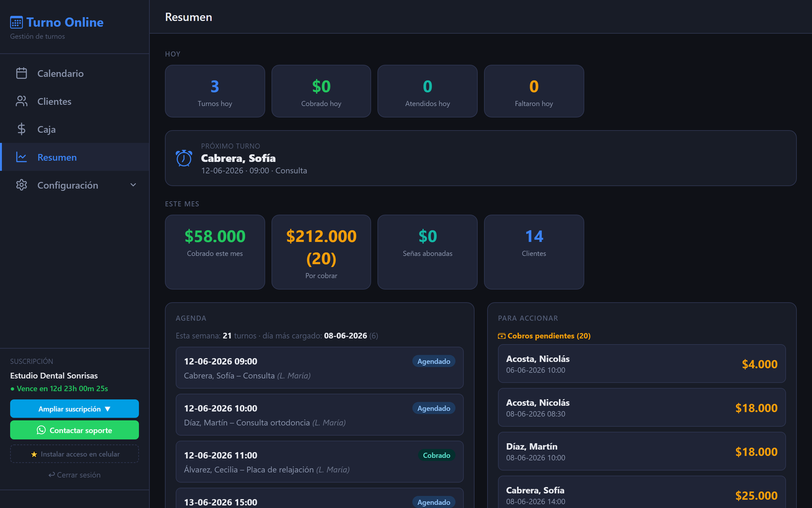
Task: Open the Atendidos hoy stat card
Action: (x=427, y=91)
